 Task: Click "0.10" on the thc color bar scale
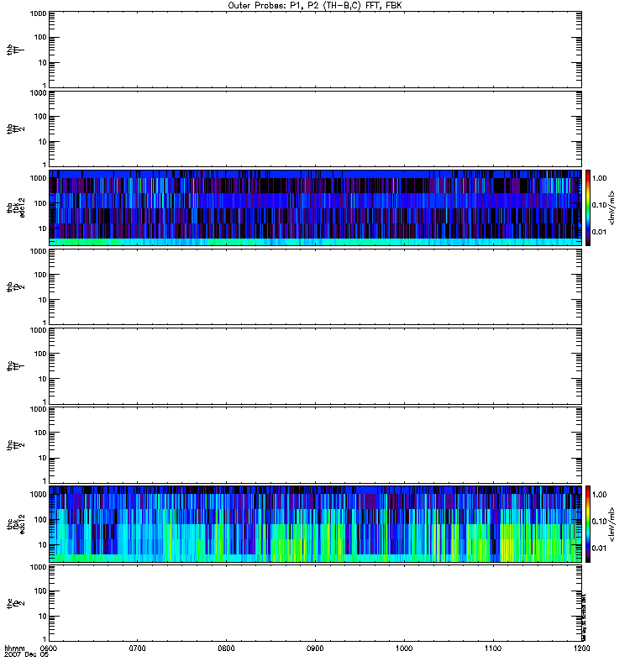point(599,522)
